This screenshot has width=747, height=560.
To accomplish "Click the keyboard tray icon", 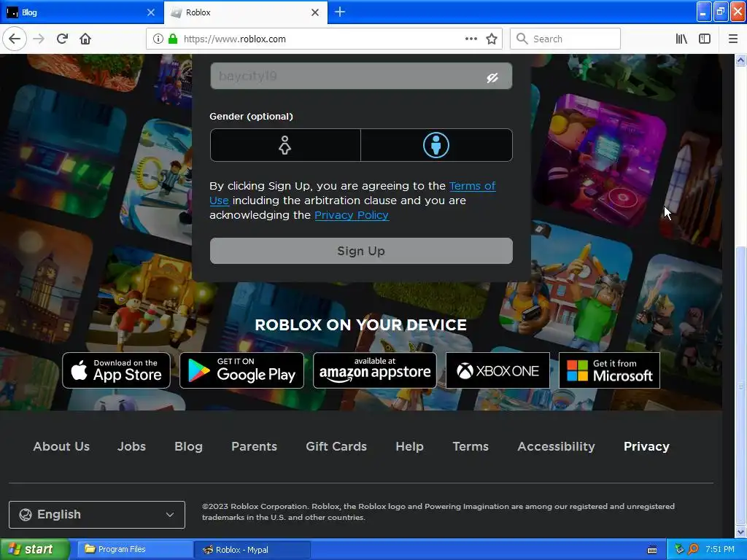I will point(652,550).
